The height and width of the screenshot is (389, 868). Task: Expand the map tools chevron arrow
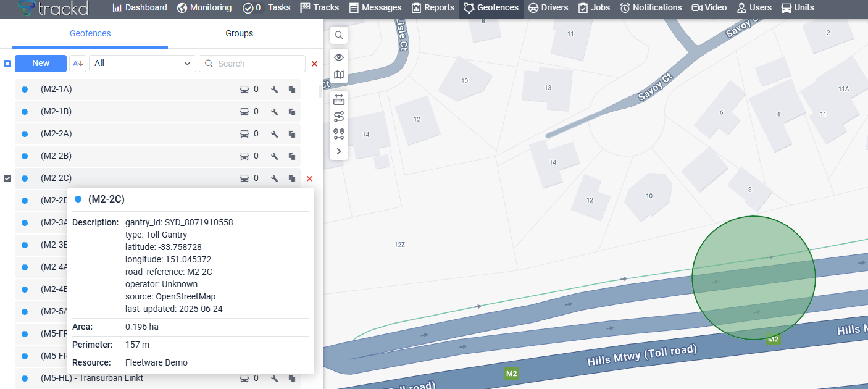[339, 151]
